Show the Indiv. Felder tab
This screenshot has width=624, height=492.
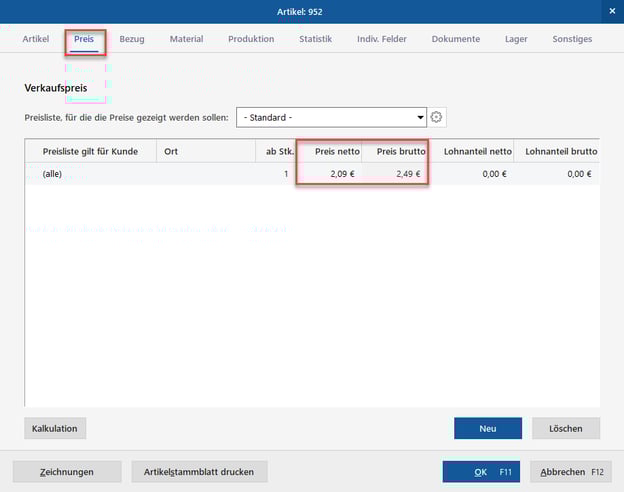click(382, 39)
